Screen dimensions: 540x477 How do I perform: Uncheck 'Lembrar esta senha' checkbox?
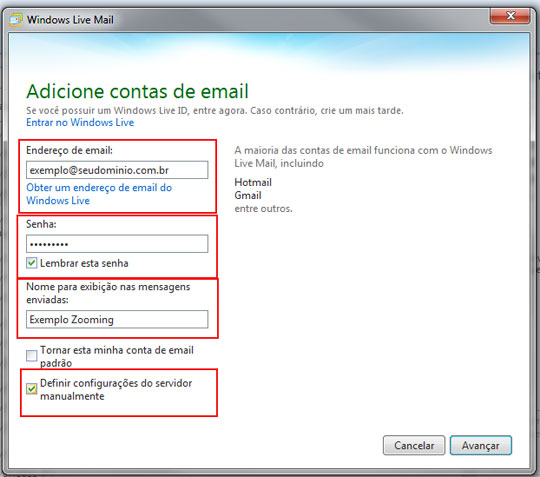pyautogui.click(x=31, y=263)
